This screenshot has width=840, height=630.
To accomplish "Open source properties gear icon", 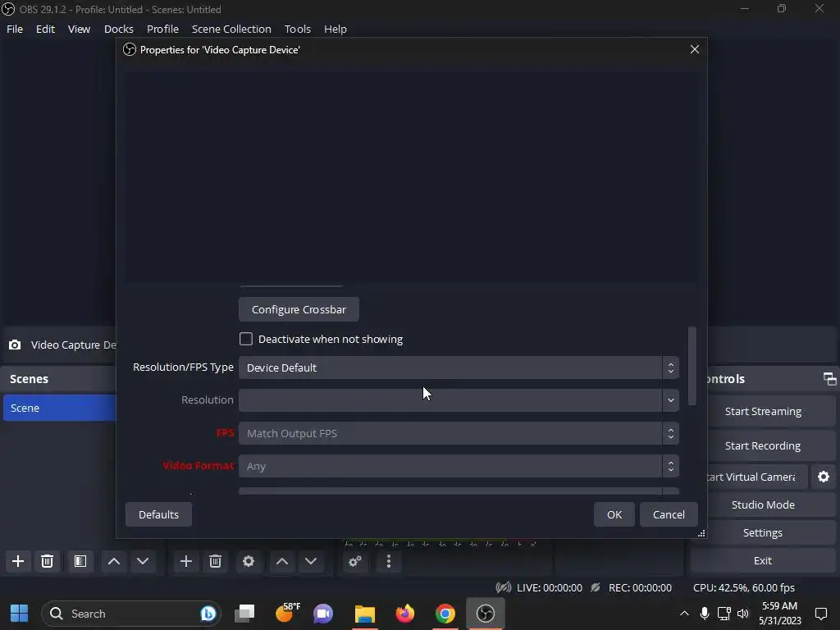I will point(249,561).
